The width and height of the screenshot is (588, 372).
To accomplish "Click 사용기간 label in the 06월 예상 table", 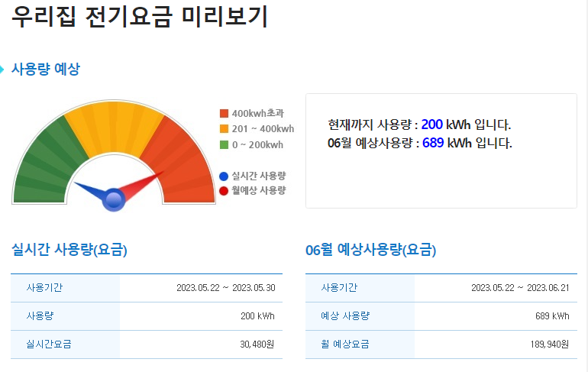I will click(x=339, y=288).
